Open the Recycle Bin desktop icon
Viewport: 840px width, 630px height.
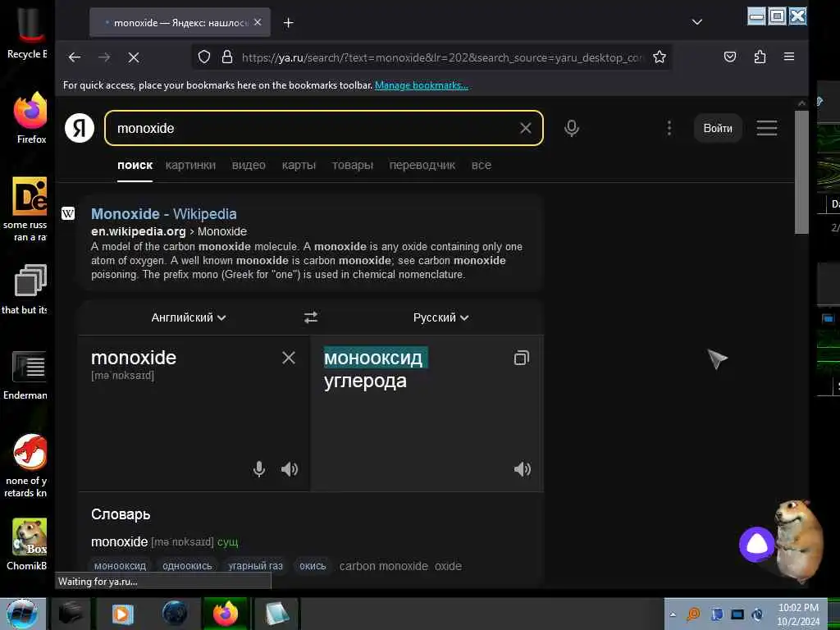click(27, 32)
